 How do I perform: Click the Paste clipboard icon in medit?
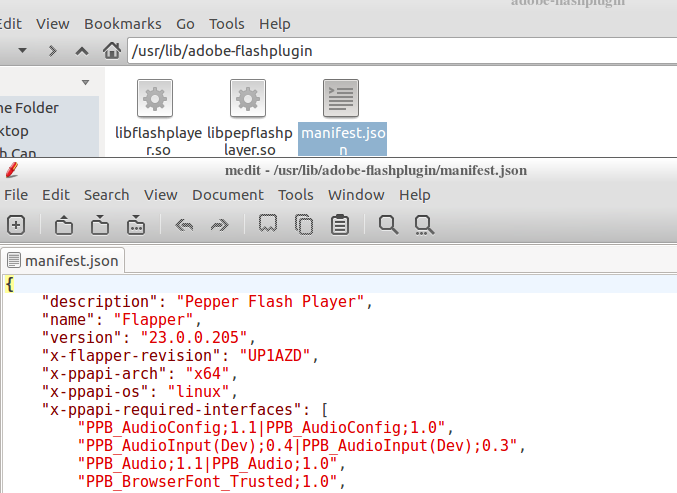(x=340, y=225)
